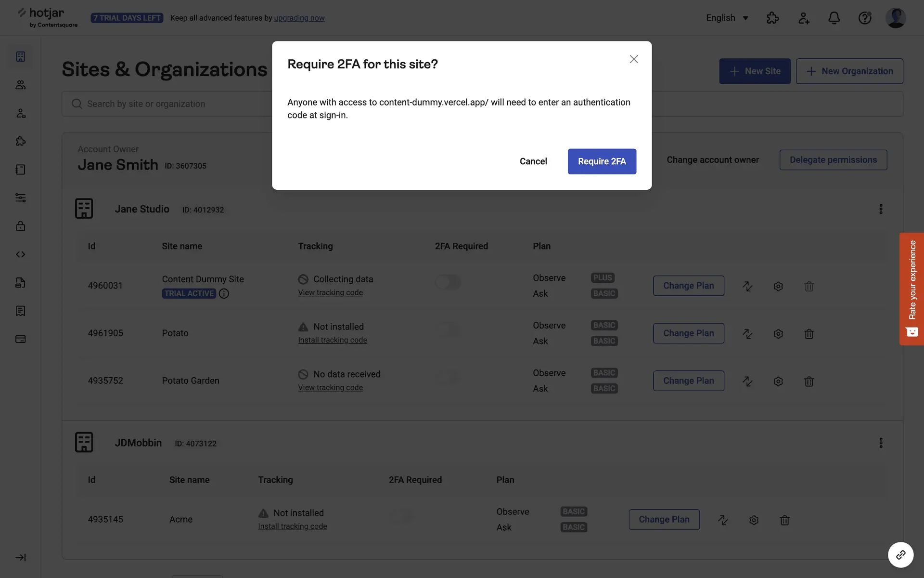
Task: Expand the sidebar with the bottom arrow icon
Action: coord(20,557)
